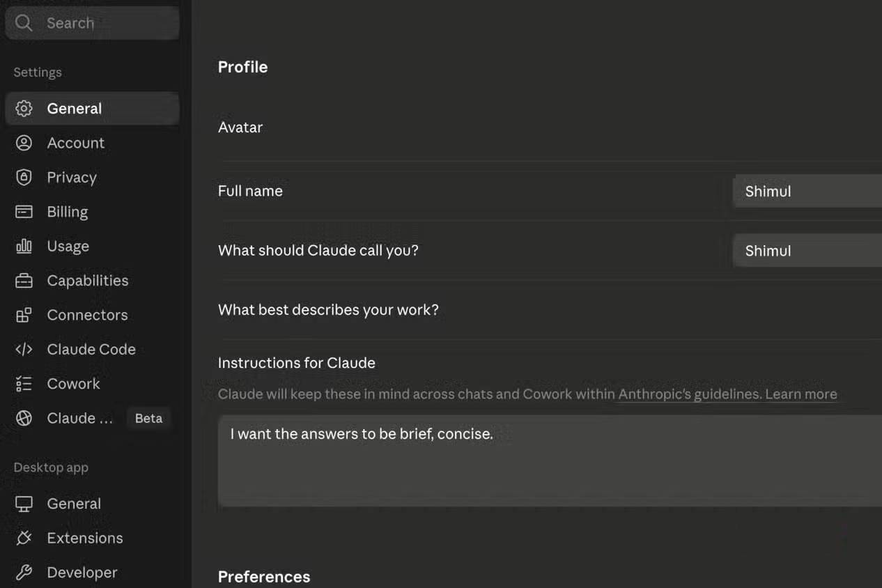Screen dimensions: 882x588
Task: Click the Billing card icon
Action: click(x=24, y=212)
